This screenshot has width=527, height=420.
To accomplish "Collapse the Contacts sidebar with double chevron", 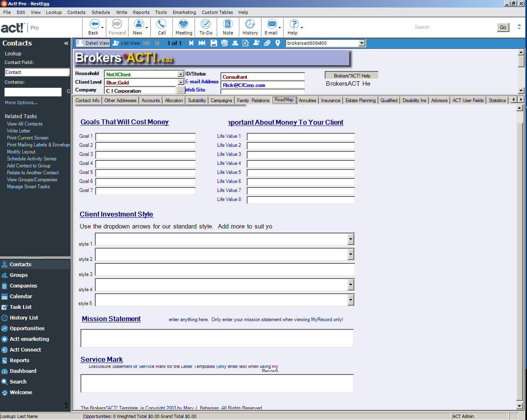I will [x=66, y=43].
